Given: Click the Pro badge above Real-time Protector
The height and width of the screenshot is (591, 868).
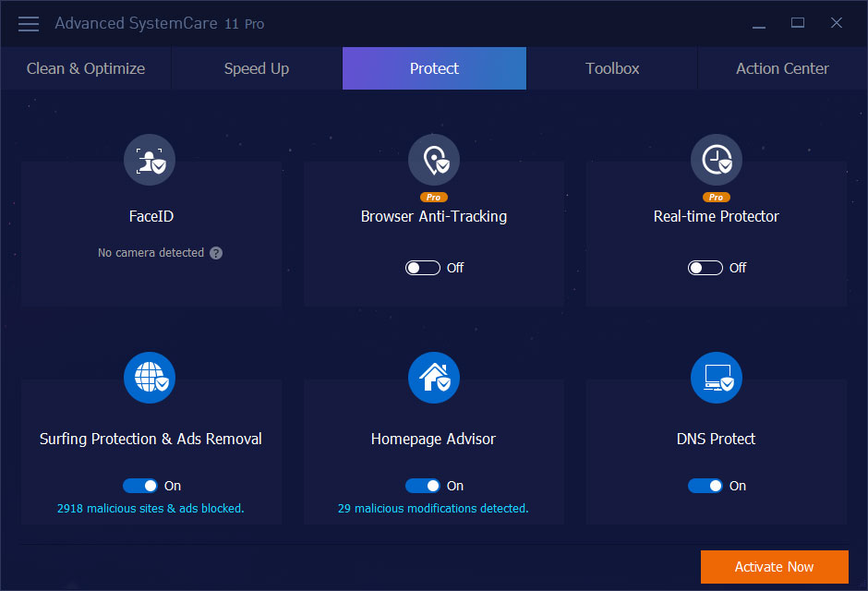Looking at the screenshot, I should click(x=717, y=197).
